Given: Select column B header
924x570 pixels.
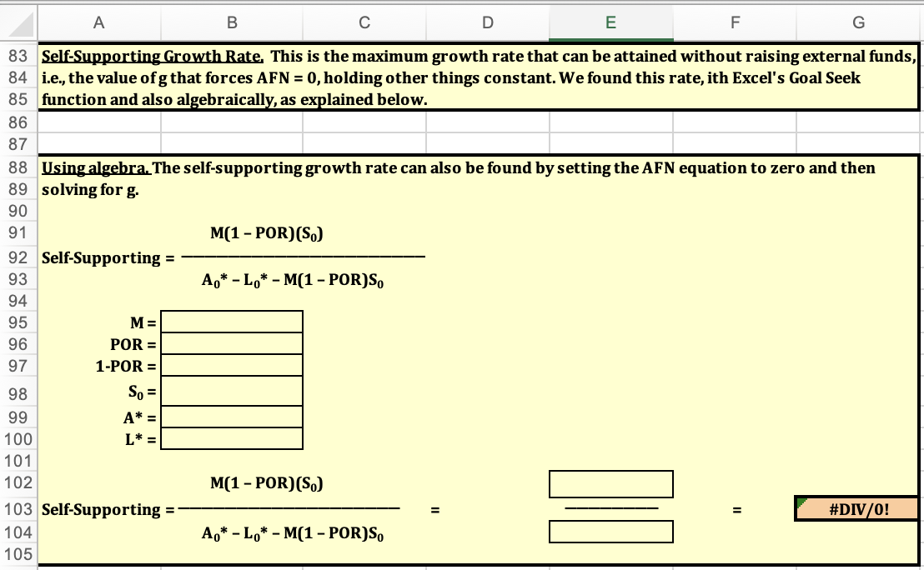Looking at the screenshot, I should coord(232,23).
